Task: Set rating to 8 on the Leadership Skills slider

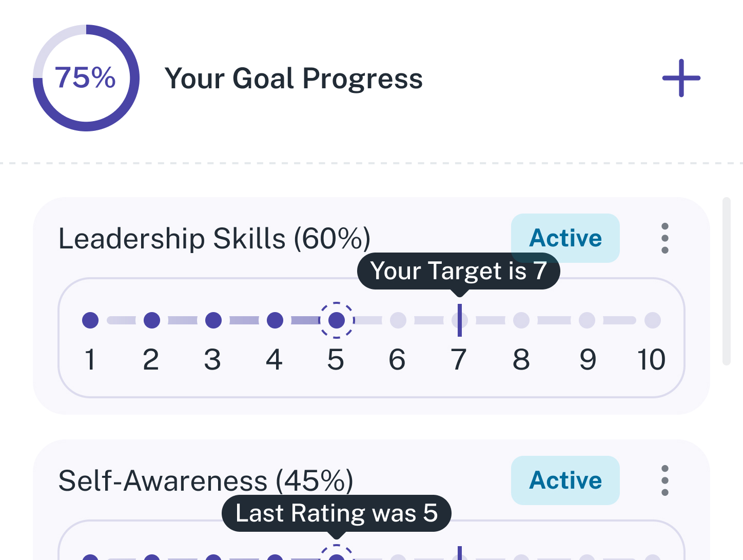Action: click(521, 320)
